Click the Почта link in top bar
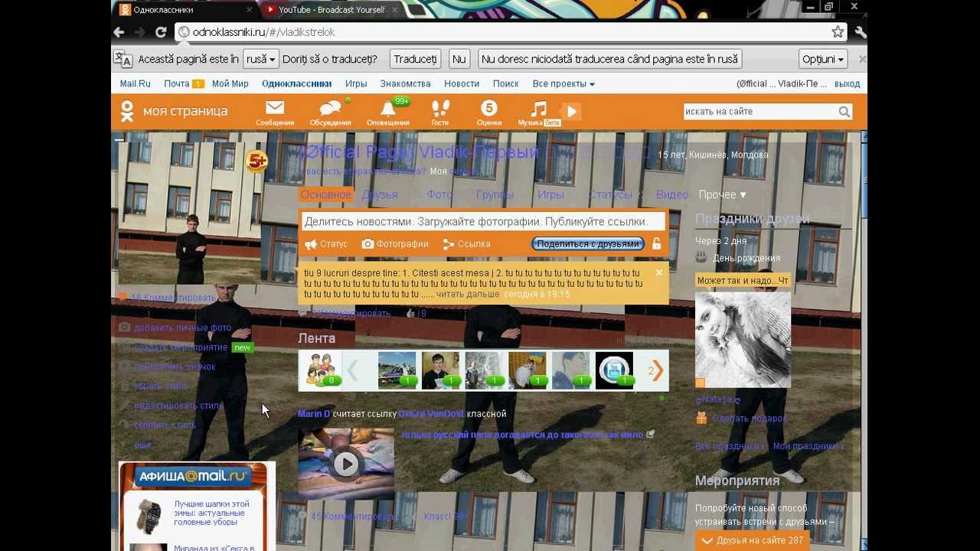 (176, 83)
